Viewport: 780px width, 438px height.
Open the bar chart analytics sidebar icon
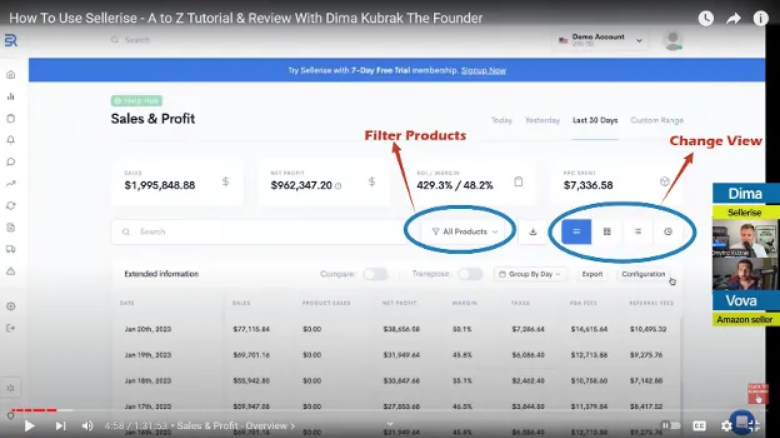point(10,97)
